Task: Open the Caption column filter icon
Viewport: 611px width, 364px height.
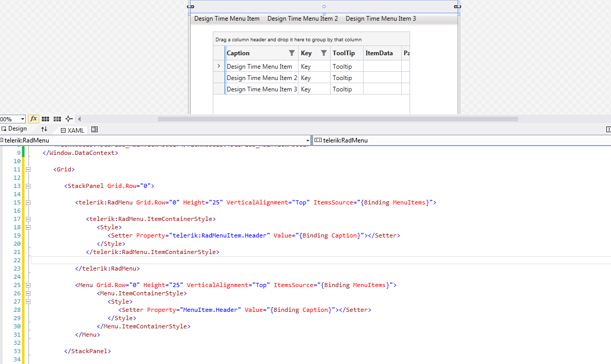Action: 291,53
